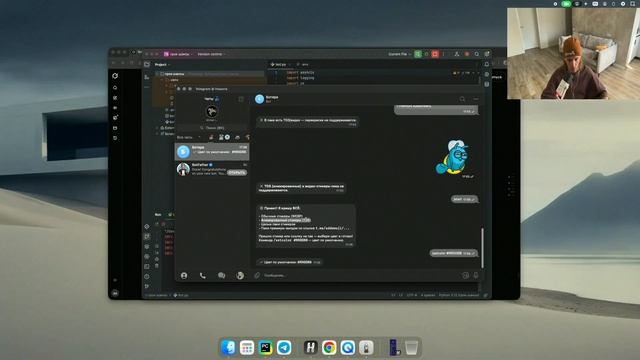Click PyCharm green Run button
The width and height of the screenshot is (640, 360).
[x=418, y=54]
